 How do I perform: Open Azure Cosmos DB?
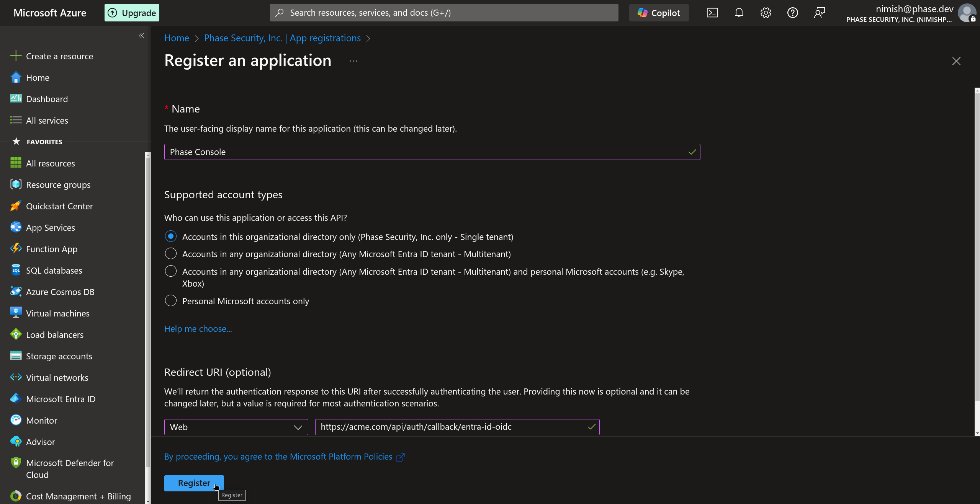coord(60,292)
